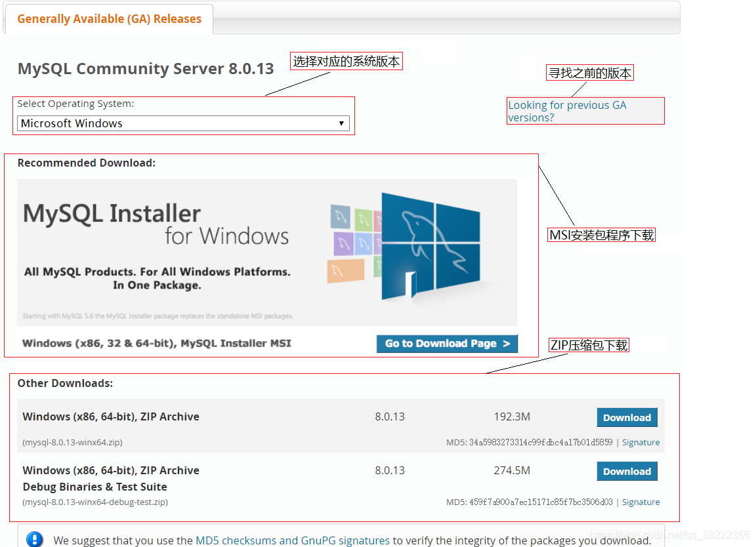Open the Signature link for the debug-test zip
The width and height of the screenshot is (756, 547).
pos(640,502)
